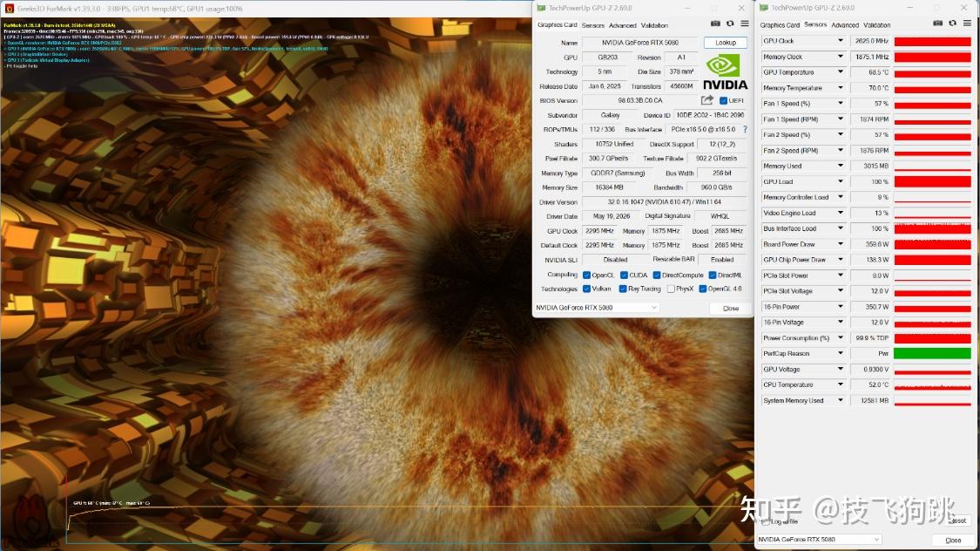Toggle the CUDA checkbox
The image size is (980, 551).
click(624, 275)
